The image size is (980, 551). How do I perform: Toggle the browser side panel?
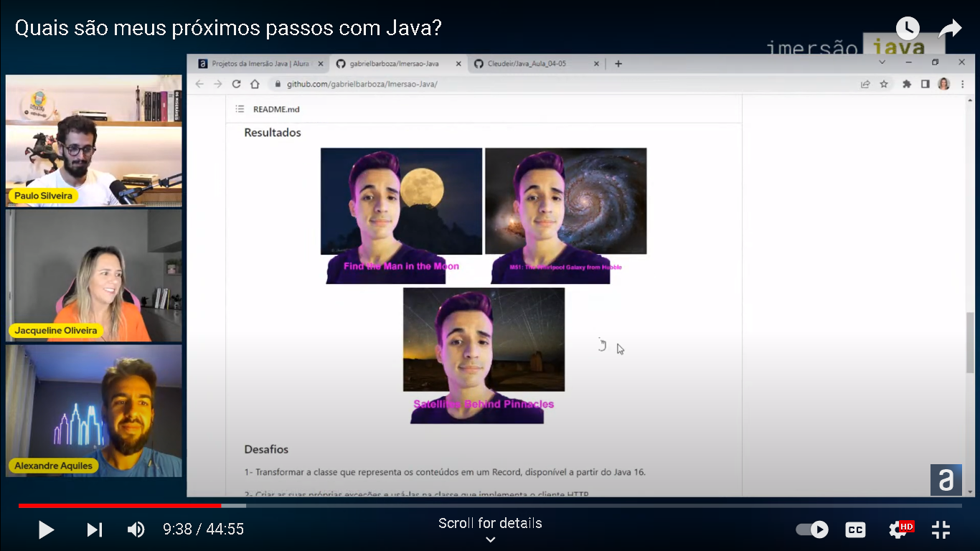tap(925, 84)
